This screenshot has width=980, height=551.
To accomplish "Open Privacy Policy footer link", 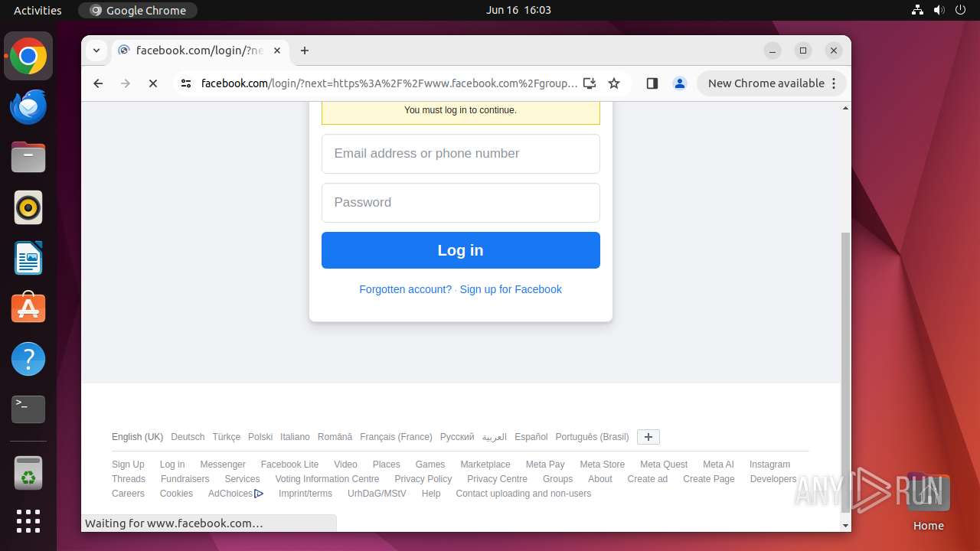I will (423, 479).
